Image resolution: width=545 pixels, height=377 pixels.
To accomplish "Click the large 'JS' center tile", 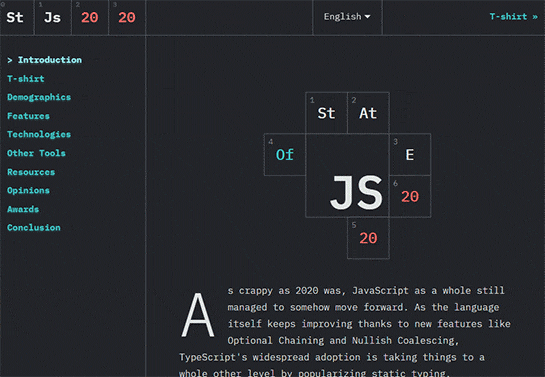I will 347,175.
